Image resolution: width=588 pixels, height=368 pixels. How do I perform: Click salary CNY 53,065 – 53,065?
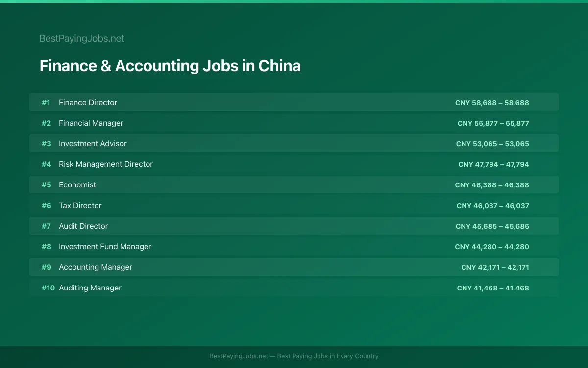(x=492, y=144)
